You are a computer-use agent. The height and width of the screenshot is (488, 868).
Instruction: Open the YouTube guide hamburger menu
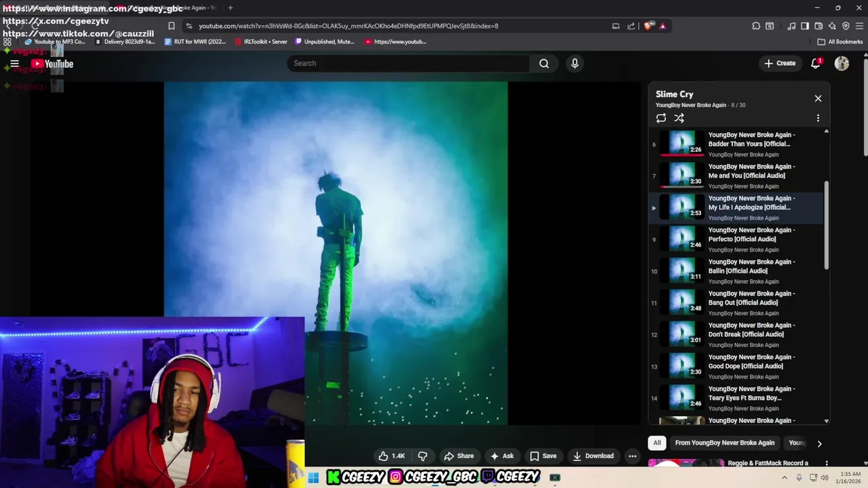click(14, 64)
